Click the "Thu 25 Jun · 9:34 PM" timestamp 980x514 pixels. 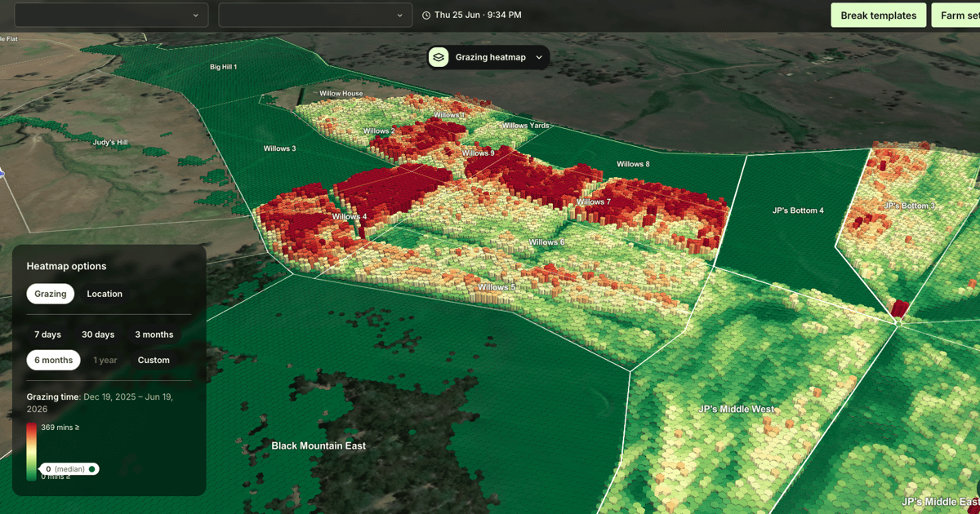point(478,15)
